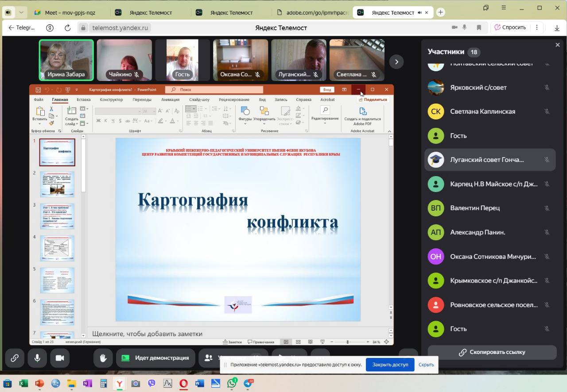Click Скопировать ссылку button
This screenshot has height=392, width=567.
[x=492, y=352]
